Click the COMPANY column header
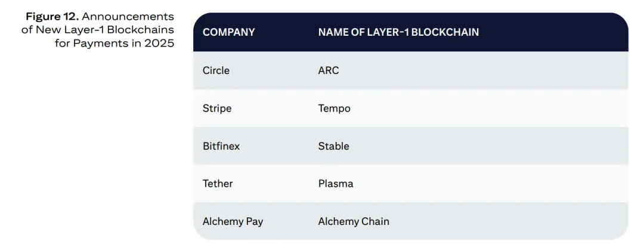The height and width of the screenshot is (250, 644). pos(228,32)
